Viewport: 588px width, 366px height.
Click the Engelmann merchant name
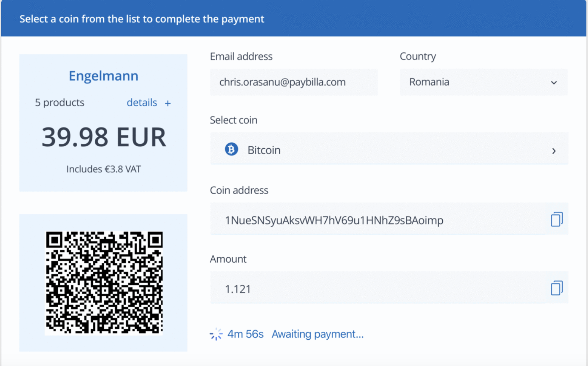pos(103,76)
